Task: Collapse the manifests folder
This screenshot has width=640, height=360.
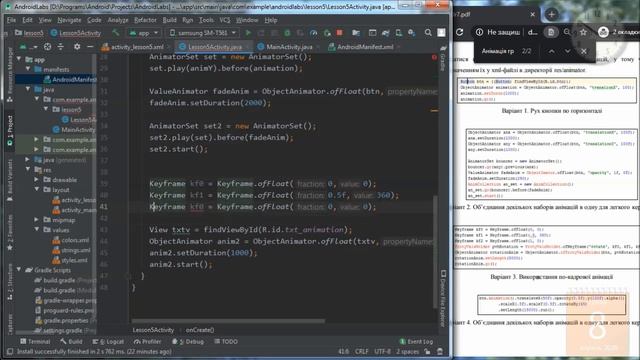Action: click(x=28, y=69)
